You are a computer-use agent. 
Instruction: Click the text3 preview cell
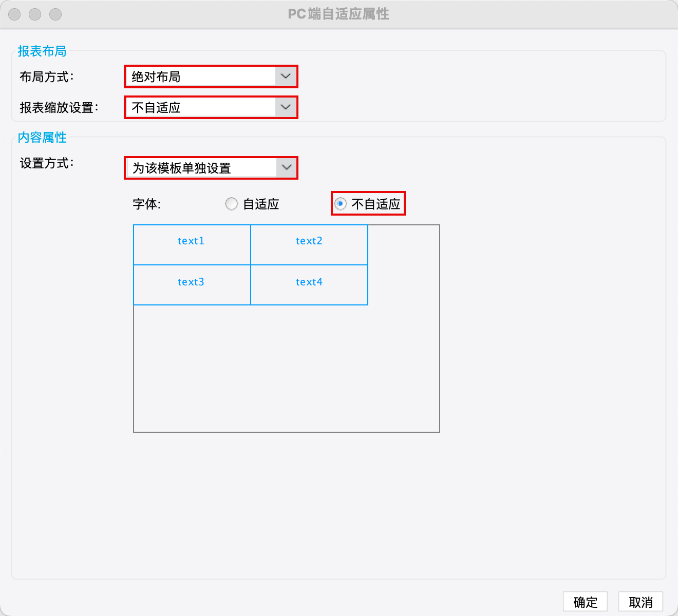[x=192, y=285]
